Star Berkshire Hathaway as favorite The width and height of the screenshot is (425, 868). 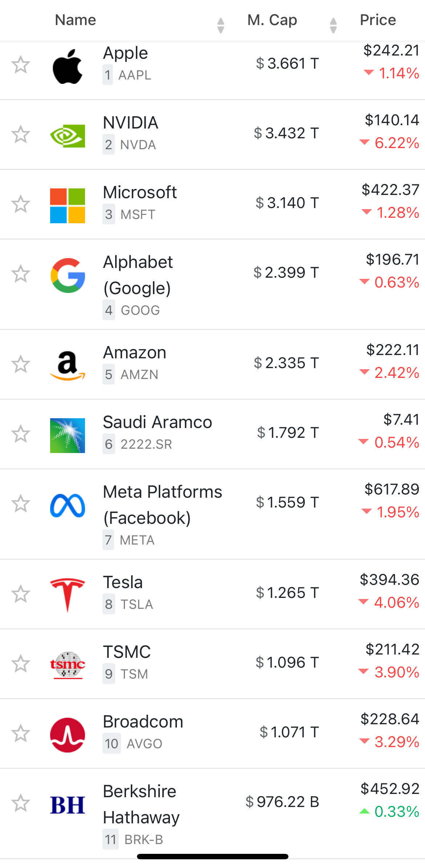point(20,803)
